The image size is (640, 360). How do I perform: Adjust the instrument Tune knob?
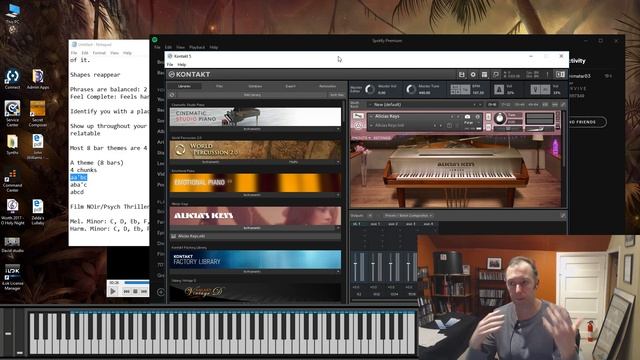499,118
